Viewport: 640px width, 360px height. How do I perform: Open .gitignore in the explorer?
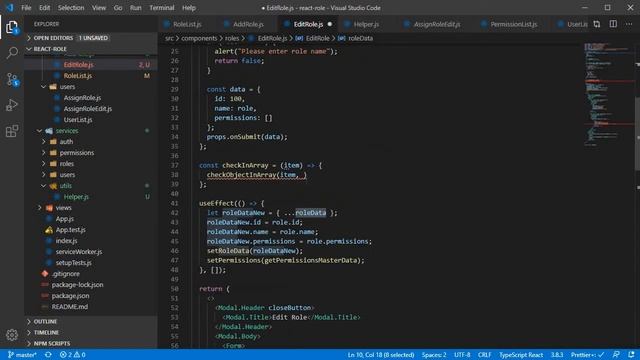pos(66,274)
